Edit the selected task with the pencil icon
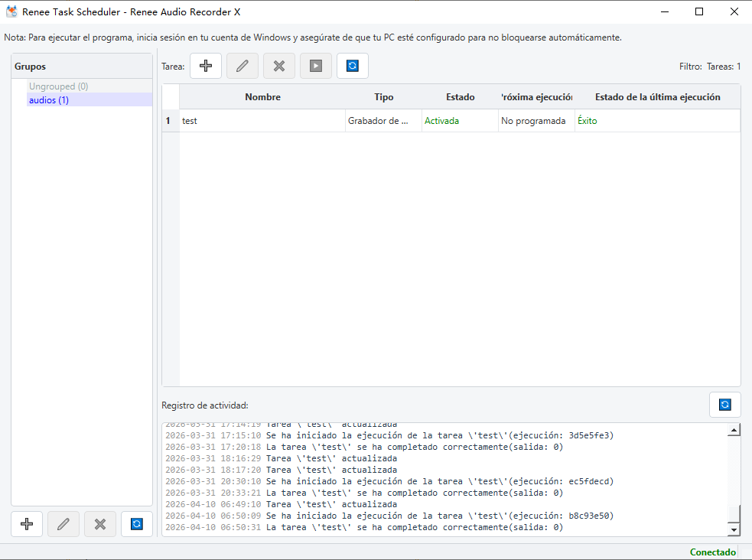This screenshot has height=560, width=752. (243, 66)
